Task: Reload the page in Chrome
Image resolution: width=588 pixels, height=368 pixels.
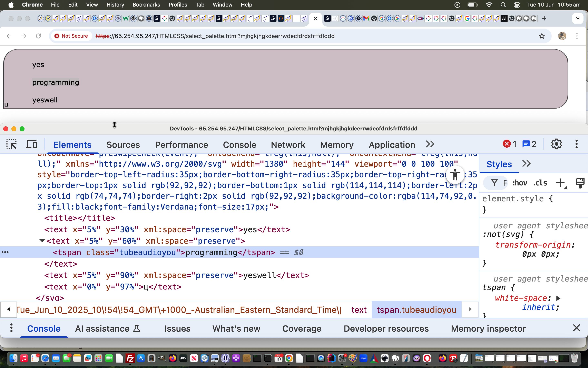Action: 38,36
